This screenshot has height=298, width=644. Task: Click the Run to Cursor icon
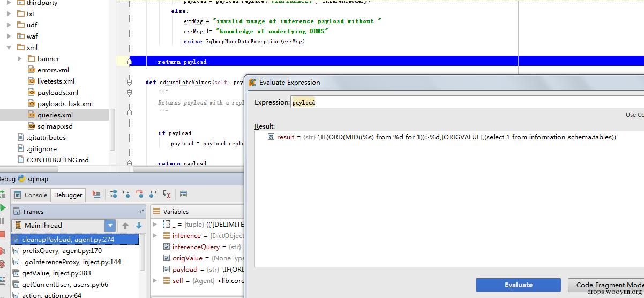[x=167, y=195]
